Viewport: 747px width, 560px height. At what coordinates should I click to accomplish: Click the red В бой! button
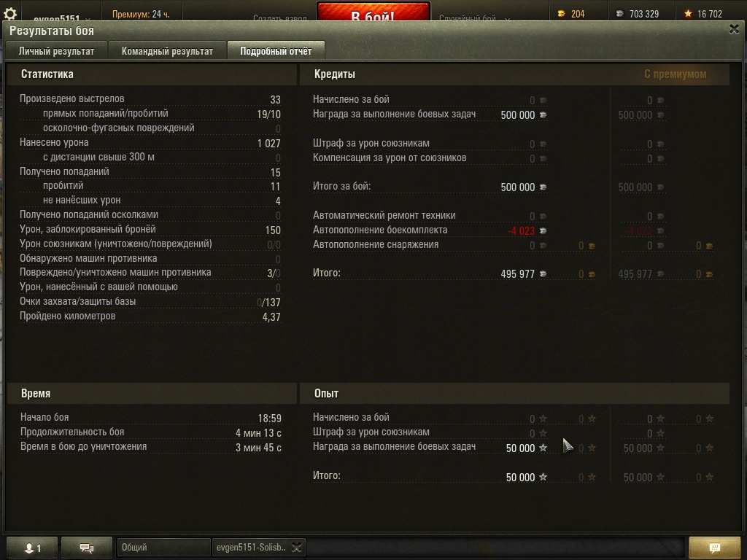pyautogui.click(x=373, y=12)
